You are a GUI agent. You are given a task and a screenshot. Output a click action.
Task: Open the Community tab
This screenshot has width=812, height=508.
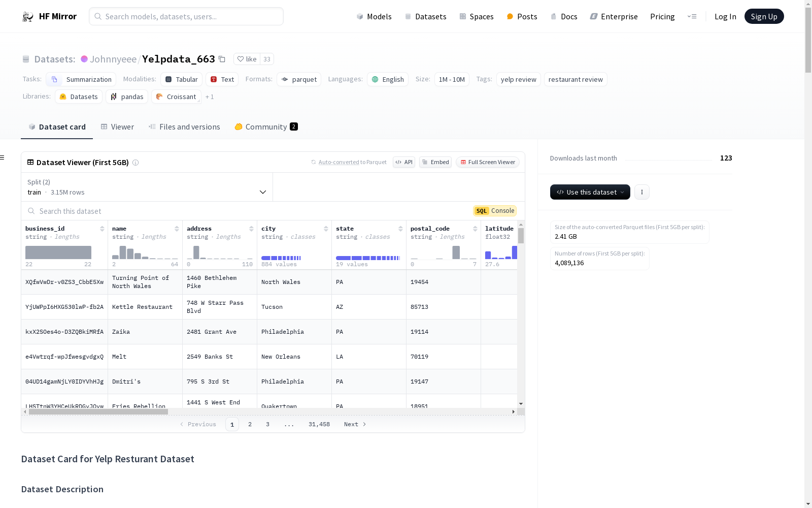pyautogui.click(x=266, y=127)
